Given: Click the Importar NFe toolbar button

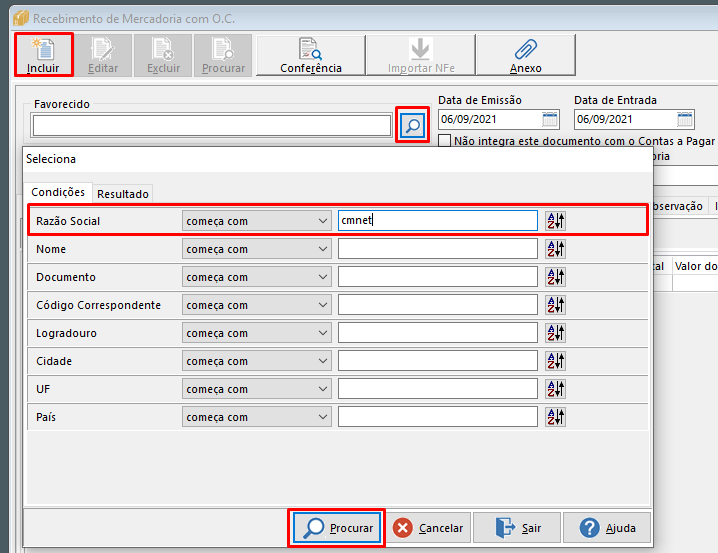Looking at the screenshot, I should point(421,55).
